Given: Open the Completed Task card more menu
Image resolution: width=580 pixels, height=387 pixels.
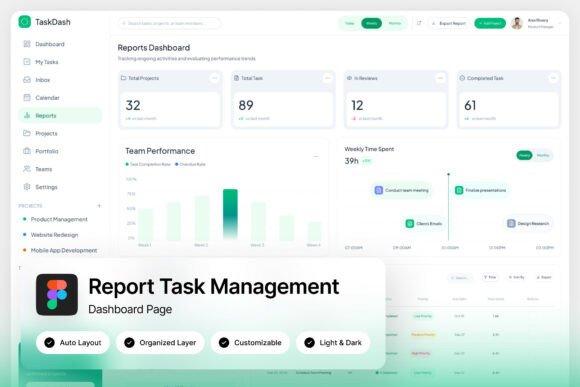Looking at the screenshot, I should (553, 78).
